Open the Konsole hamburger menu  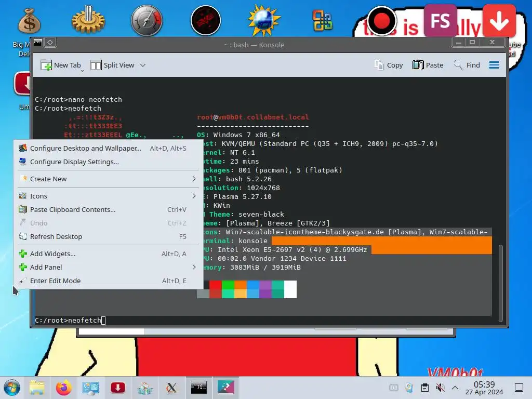(494, 65)
